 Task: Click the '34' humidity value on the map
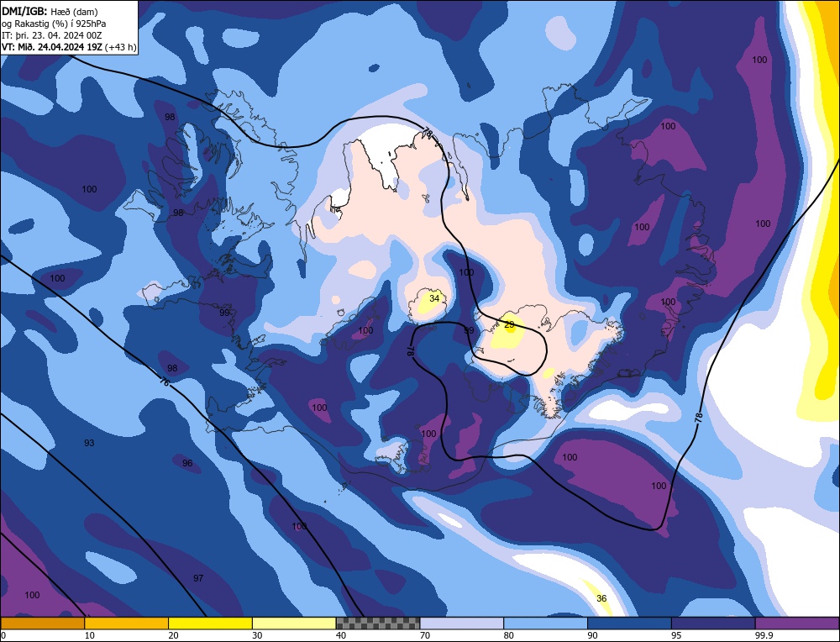pyautogui.click(x=434, y=298)
